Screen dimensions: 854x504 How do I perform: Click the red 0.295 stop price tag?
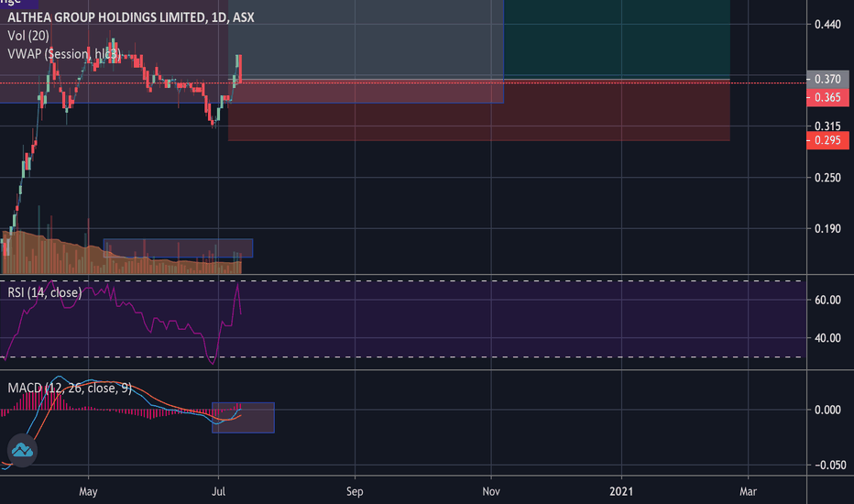(x=827, y=140)
